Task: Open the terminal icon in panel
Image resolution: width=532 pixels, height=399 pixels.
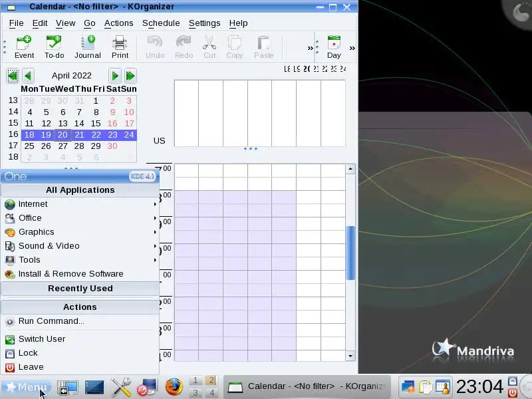Action: tap(94, 387)
